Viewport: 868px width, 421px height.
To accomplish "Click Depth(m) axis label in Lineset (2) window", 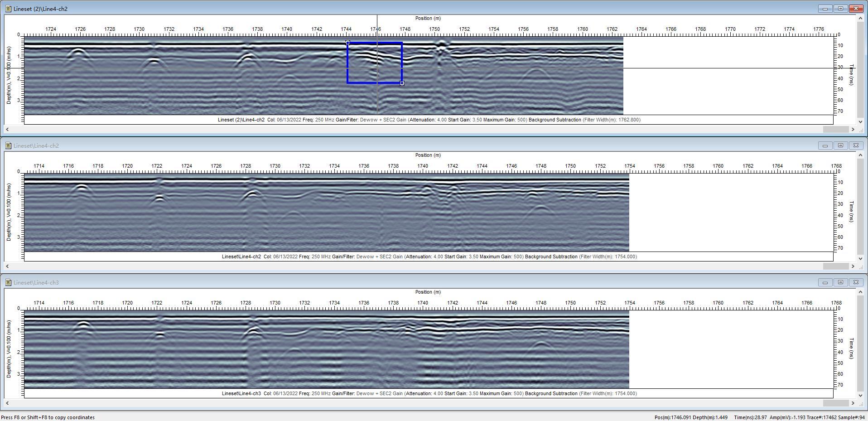I will coord(9,75).
